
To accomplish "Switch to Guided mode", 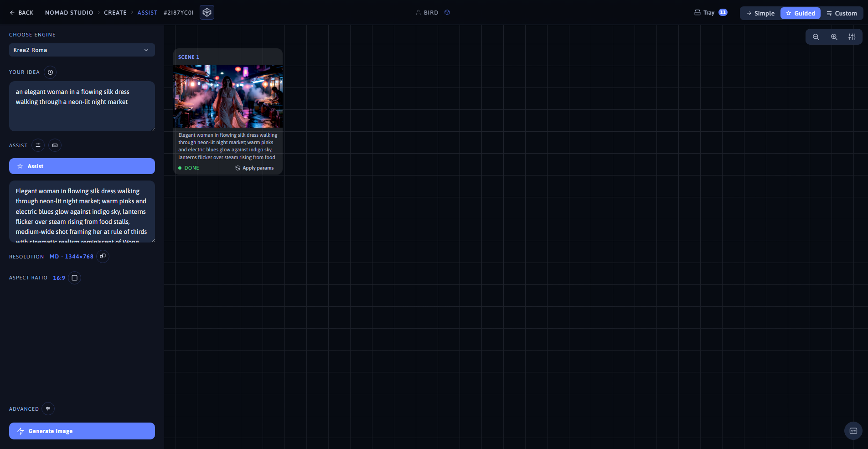I will [801, 13].
